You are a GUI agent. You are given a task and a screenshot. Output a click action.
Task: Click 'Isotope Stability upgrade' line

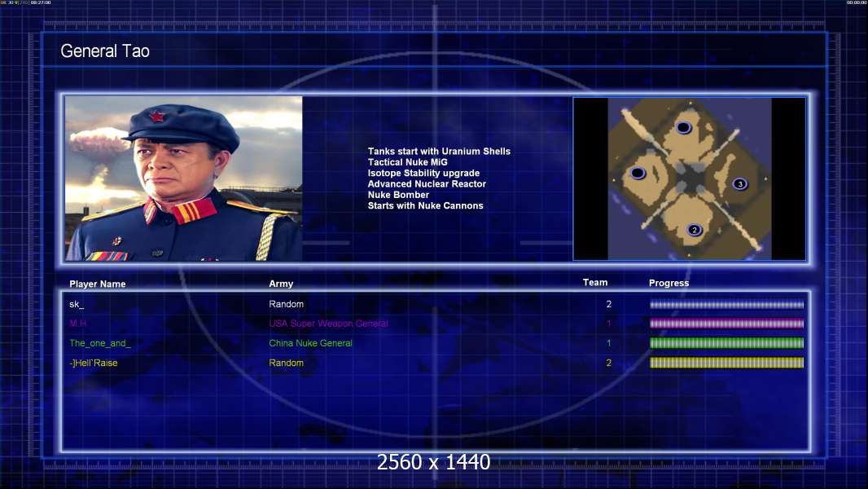click(x=423, y=173)
